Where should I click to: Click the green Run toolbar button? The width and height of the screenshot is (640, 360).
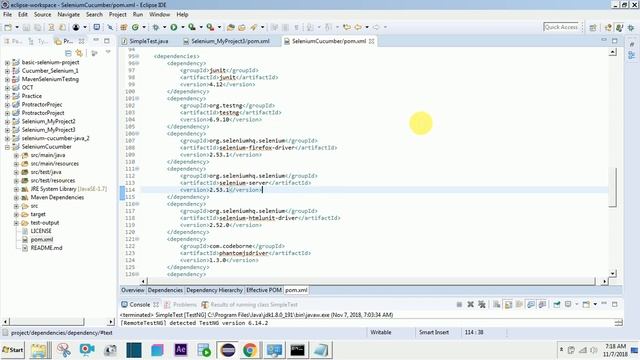tap(174, 27)
